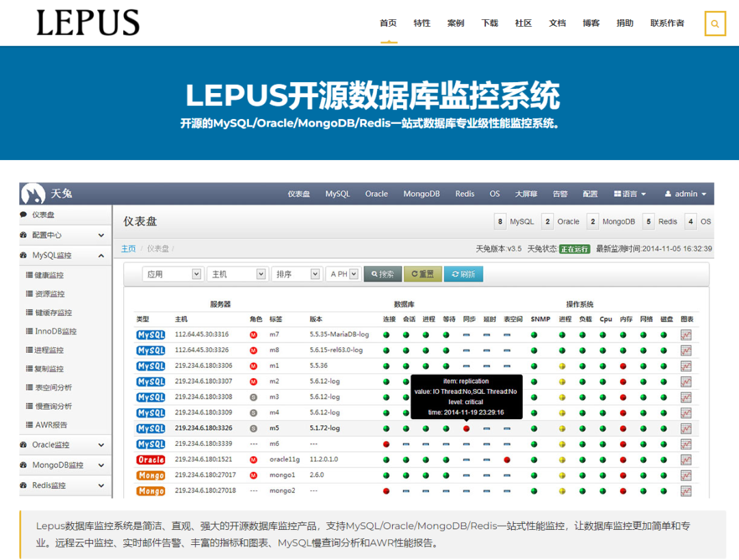Click the 天兔 rabbit logo icon
739x560 pixels.
[x=33, y=194]
